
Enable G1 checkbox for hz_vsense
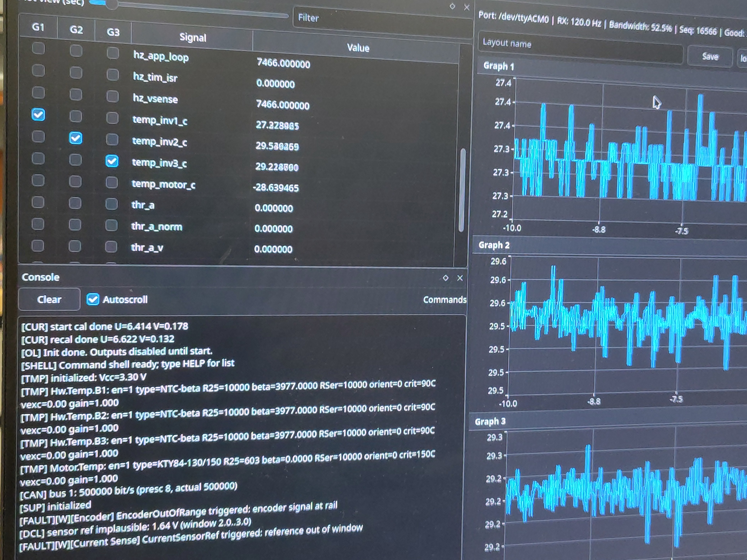(38, 92)
